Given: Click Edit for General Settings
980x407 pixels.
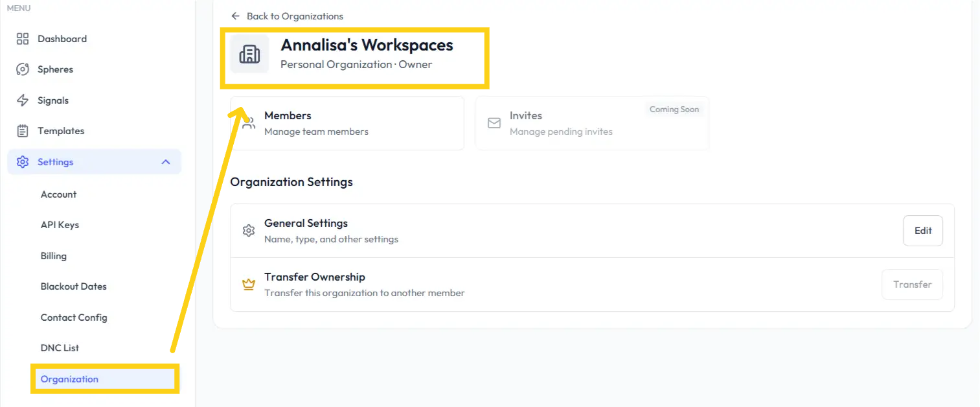Looking at the screenshot, I should coord(922,231).
